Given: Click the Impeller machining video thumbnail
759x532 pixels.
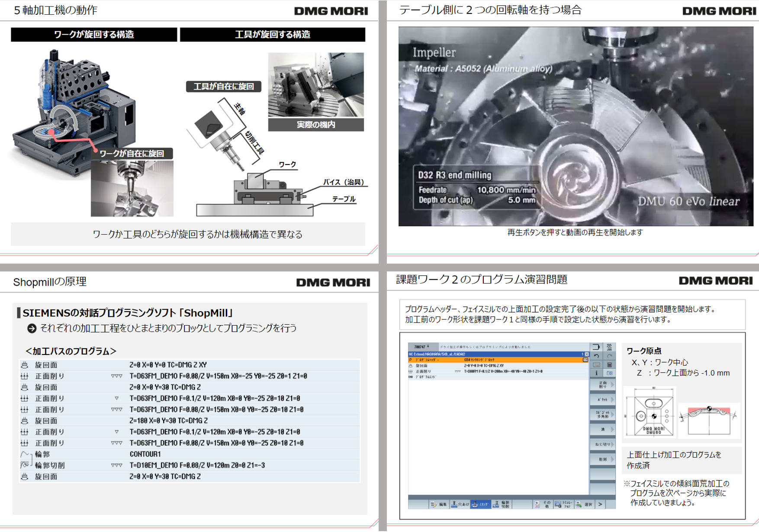Looking at the screenshot, I should (x=576, y=126).
